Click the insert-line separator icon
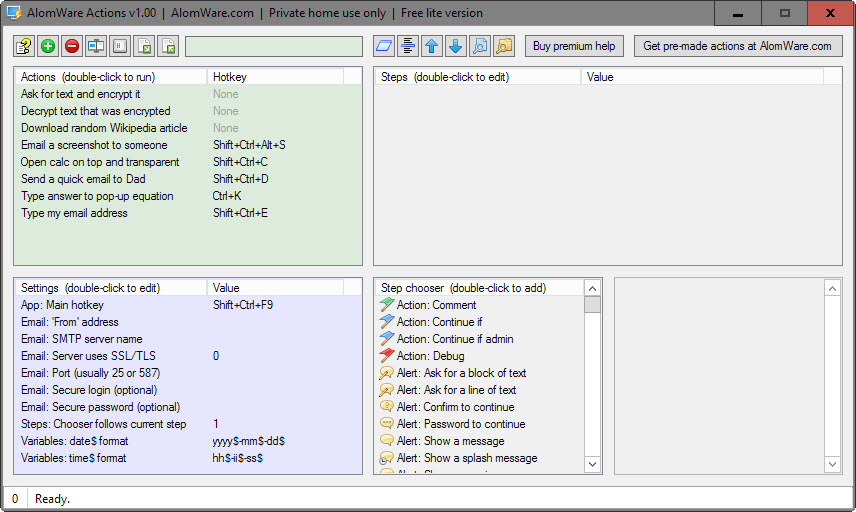This screenshot has height=512, width=856. point(408,46)
